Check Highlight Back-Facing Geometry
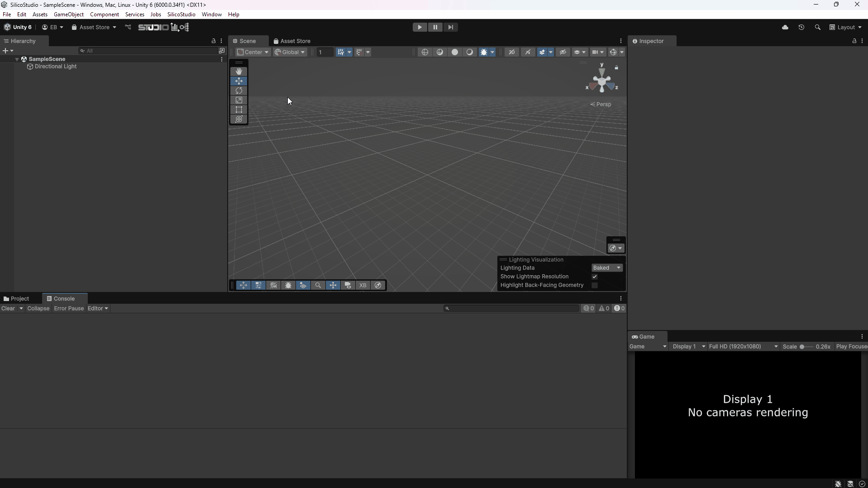The image size is (868, 488). click(x=595, y=285)
